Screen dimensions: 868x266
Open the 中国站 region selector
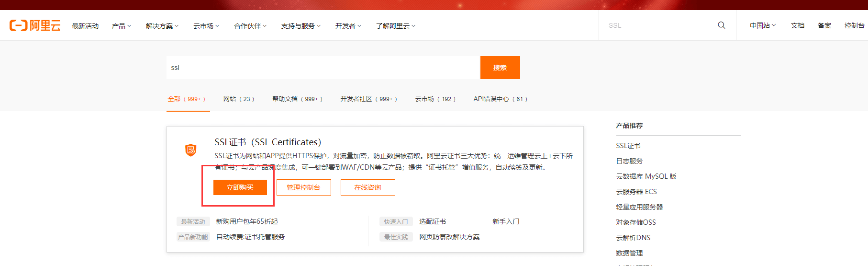pyautogui.click(x=763, y=25)
